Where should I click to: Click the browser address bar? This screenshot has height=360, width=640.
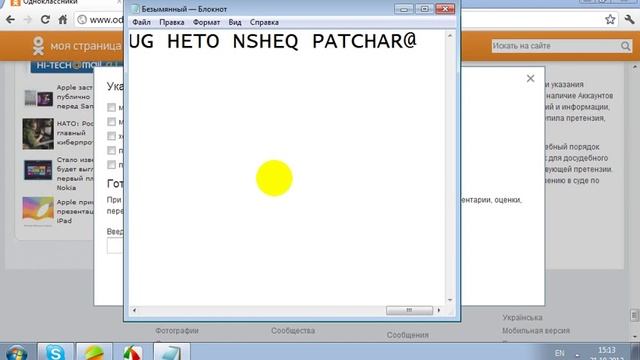[x=100, y=20]
